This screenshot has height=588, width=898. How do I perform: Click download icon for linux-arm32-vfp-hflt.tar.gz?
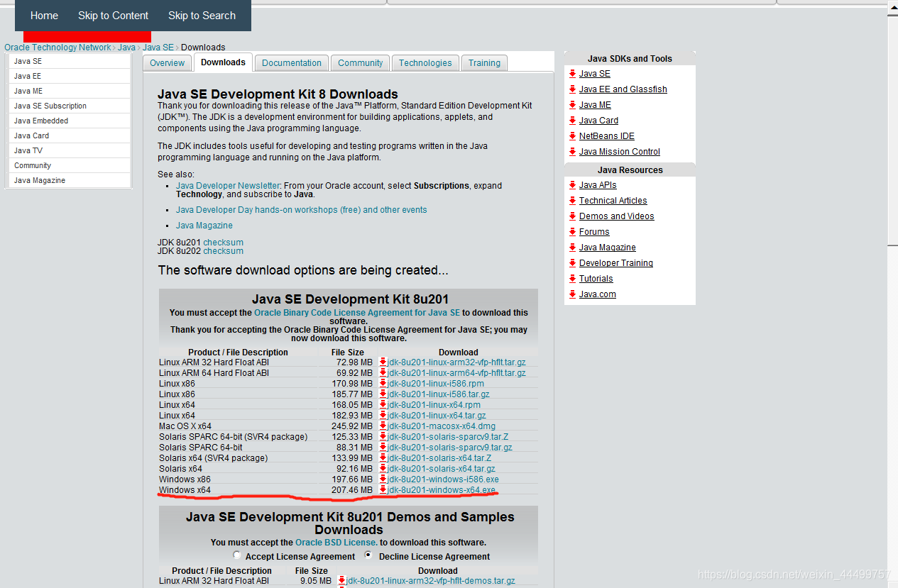[383, 362]
